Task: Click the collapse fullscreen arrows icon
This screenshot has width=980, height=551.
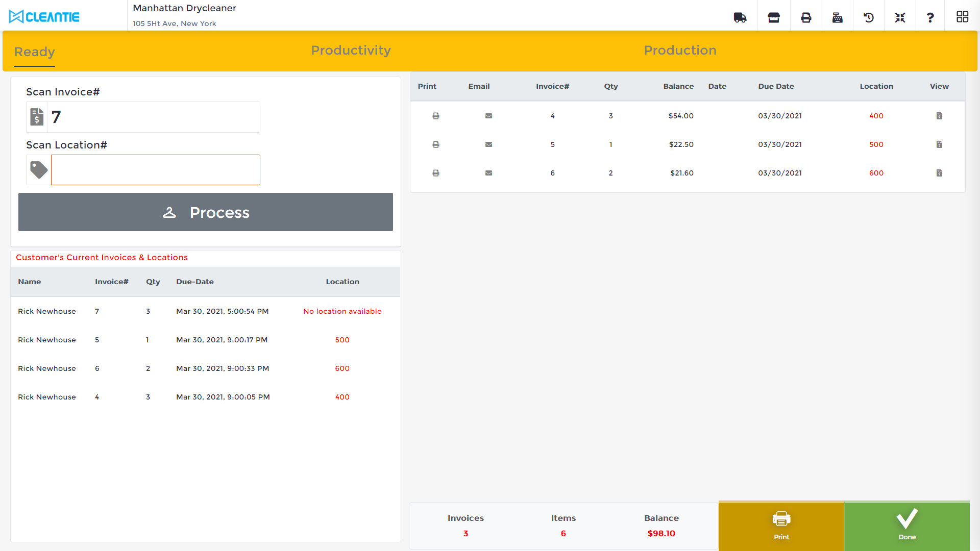Action: coord(900,17)
